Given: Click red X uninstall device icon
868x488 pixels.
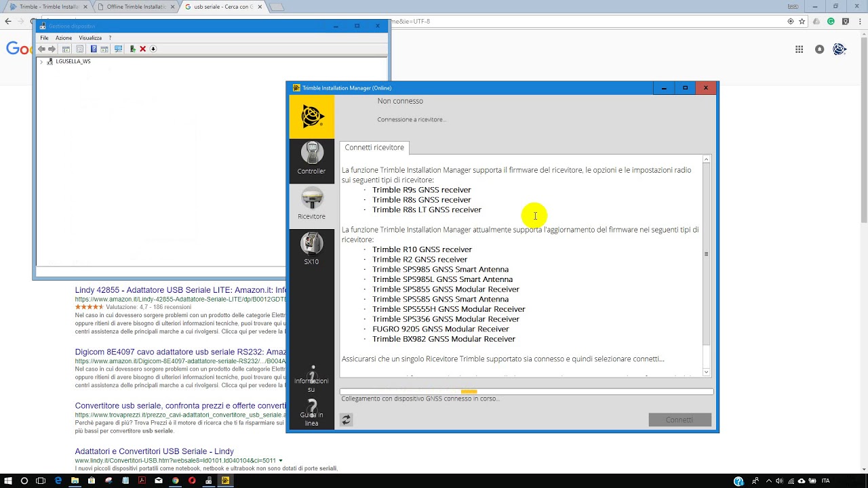Looking at the screenshot, I should point(142,49).
